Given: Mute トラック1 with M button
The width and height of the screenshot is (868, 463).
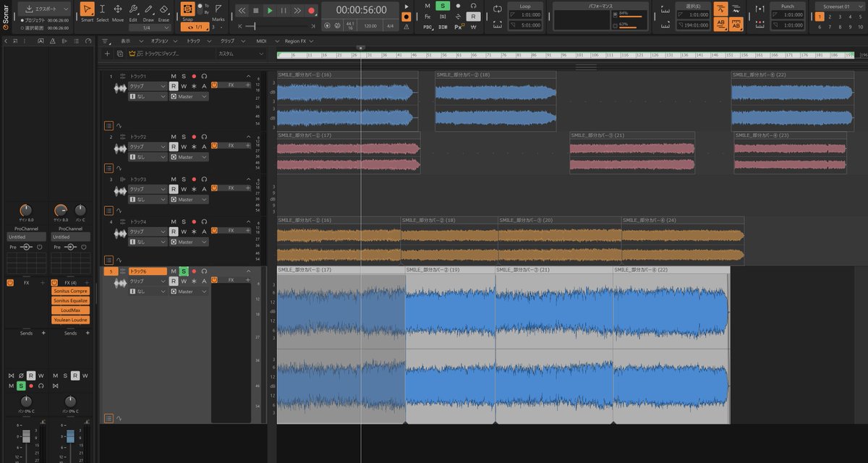Looking at the screenshot, I should [x=173, y=76].
